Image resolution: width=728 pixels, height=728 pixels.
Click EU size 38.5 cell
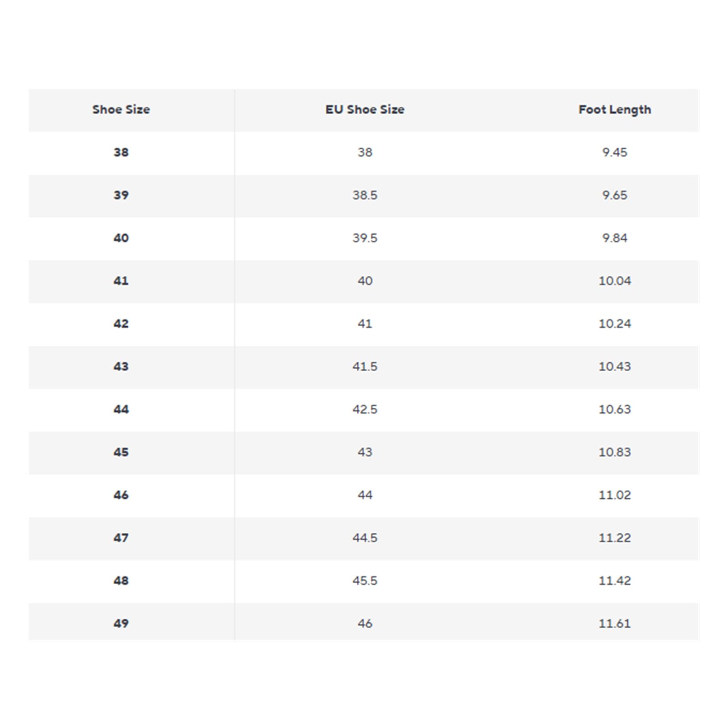click(365, 195)
